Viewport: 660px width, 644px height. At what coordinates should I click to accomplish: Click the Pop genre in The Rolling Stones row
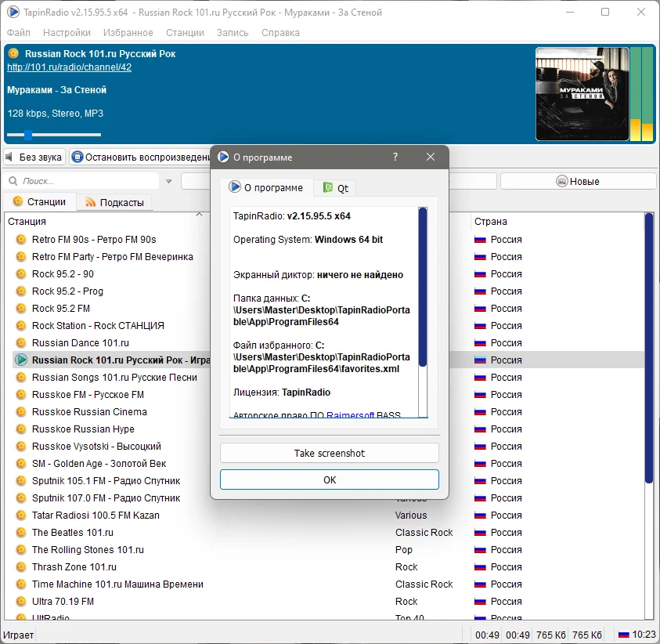pos(404,550)
